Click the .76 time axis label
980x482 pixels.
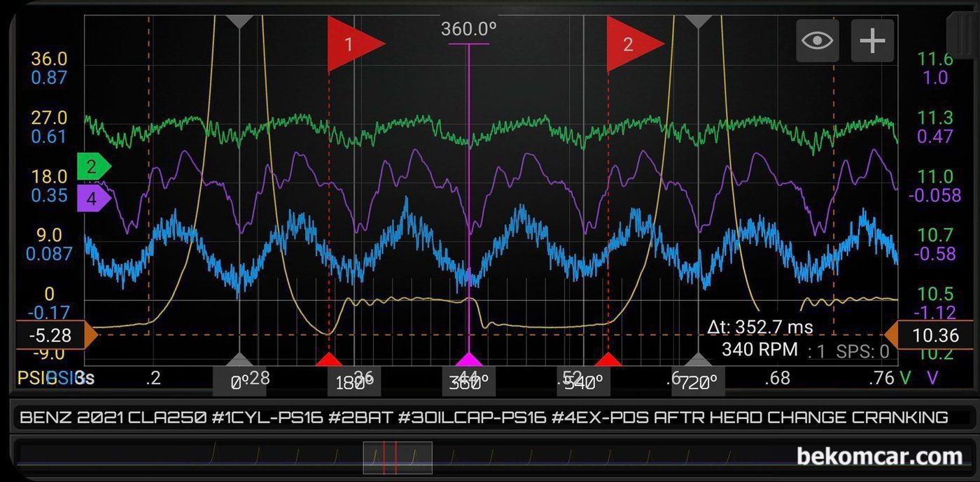point(880,378)
